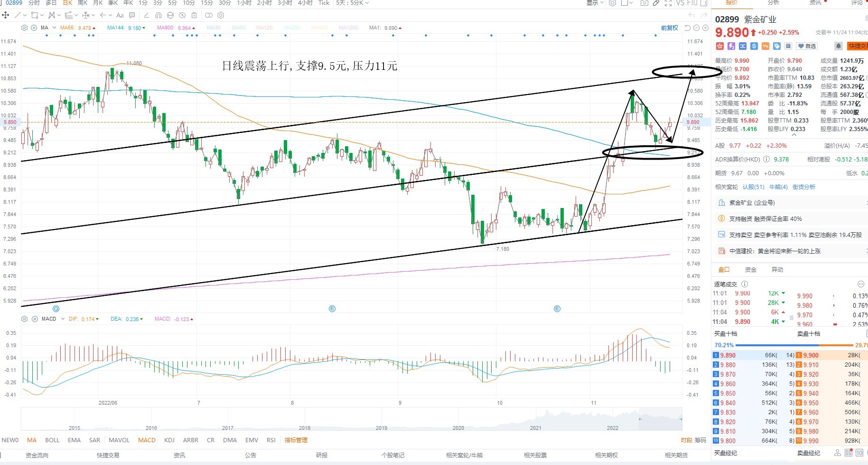The height and width of the screenshot is (465, 868).
Task: Remove the MA indicator with X icon
Action: [x=34, y=28]
